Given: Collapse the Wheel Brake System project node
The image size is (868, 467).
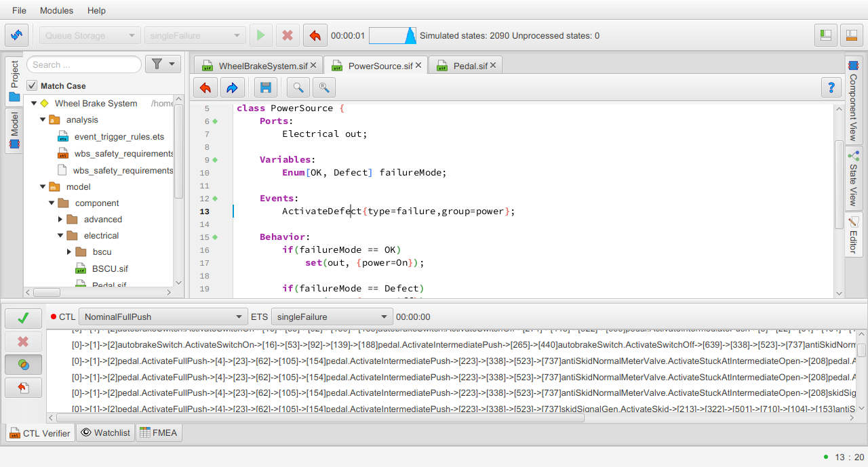Looking at the screenshot, I should (x=33, y=104).
